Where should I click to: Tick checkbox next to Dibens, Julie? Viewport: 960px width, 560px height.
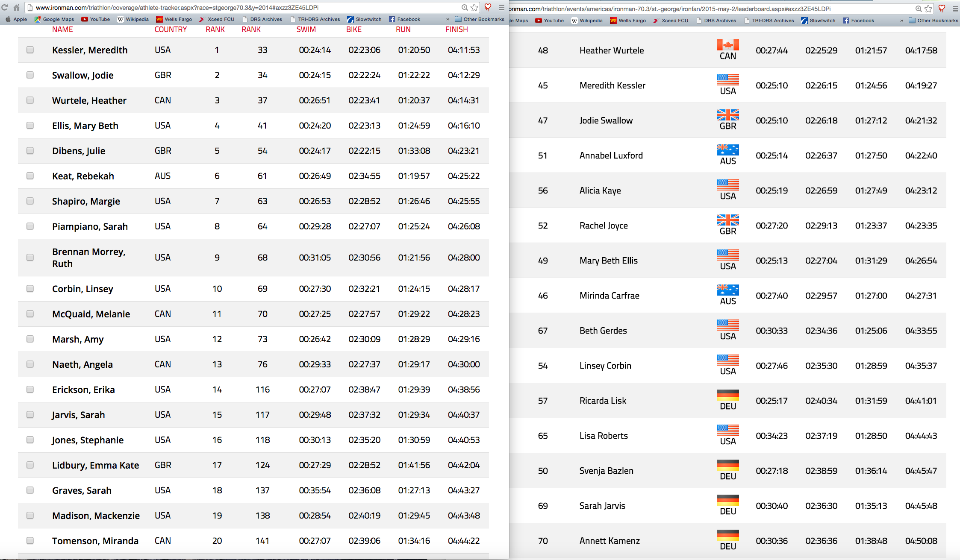tap(30, 151)
